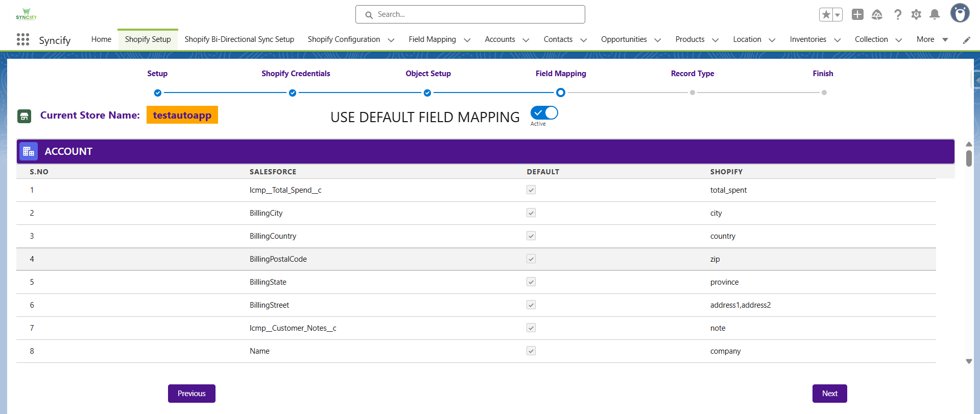Image resolution: width=980 pixels, height=414 pixels.
Task: Open the Setup gear icon
Action: coord(916,14)
